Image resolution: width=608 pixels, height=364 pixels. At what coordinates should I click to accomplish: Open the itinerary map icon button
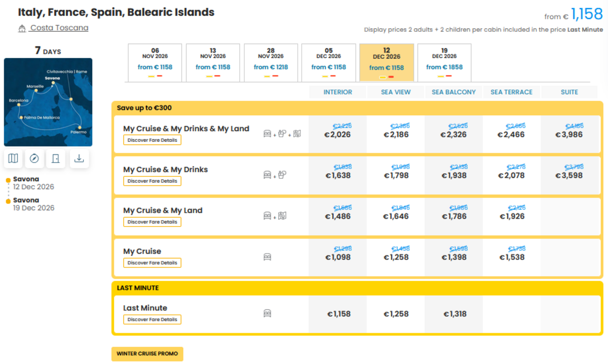pyautogui.click(x=13, y=158)
